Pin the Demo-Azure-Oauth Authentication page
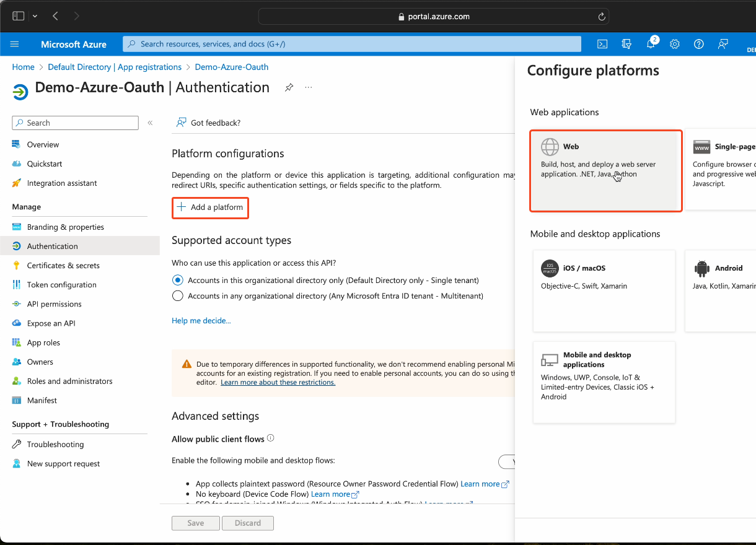756x545 pixels. 289,88
